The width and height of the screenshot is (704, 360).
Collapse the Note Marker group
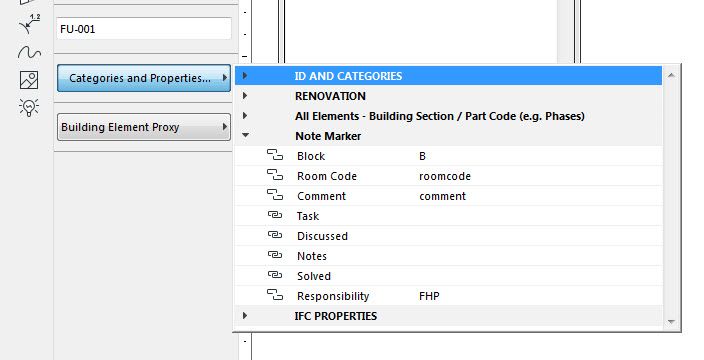coord(245,135)
